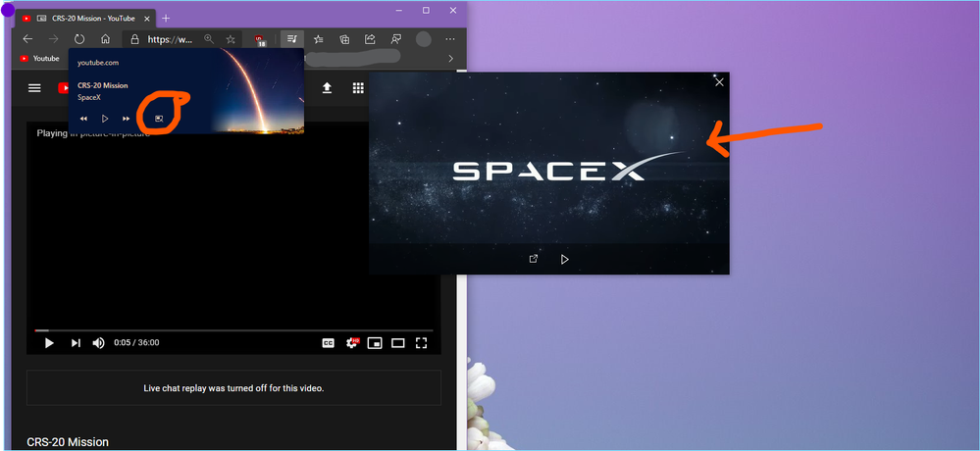Reload the current YouTube page
Screen dimensions: 980x451
79,39
